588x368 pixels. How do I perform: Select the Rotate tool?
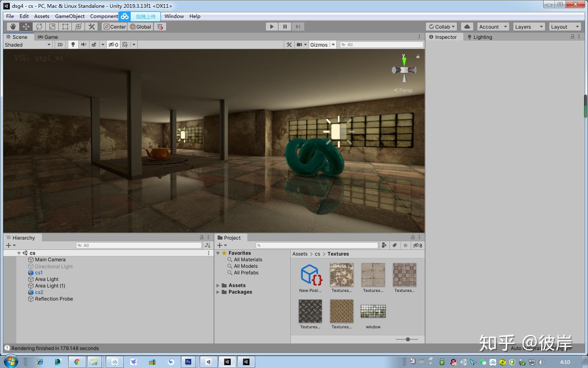coord(39,26)
